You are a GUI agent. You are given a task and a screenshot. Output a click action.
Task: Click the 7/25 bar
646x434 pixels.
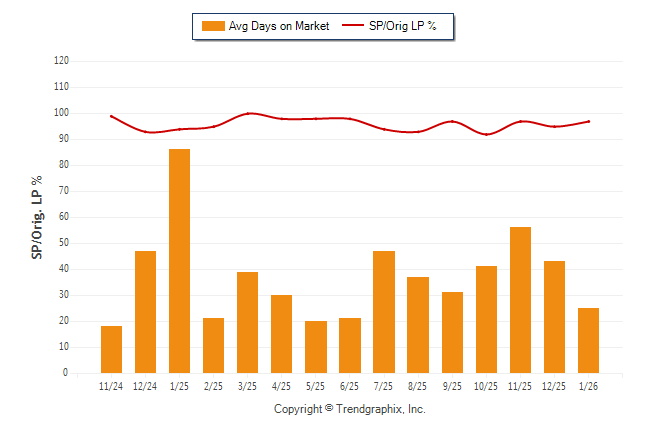point(384,312)
